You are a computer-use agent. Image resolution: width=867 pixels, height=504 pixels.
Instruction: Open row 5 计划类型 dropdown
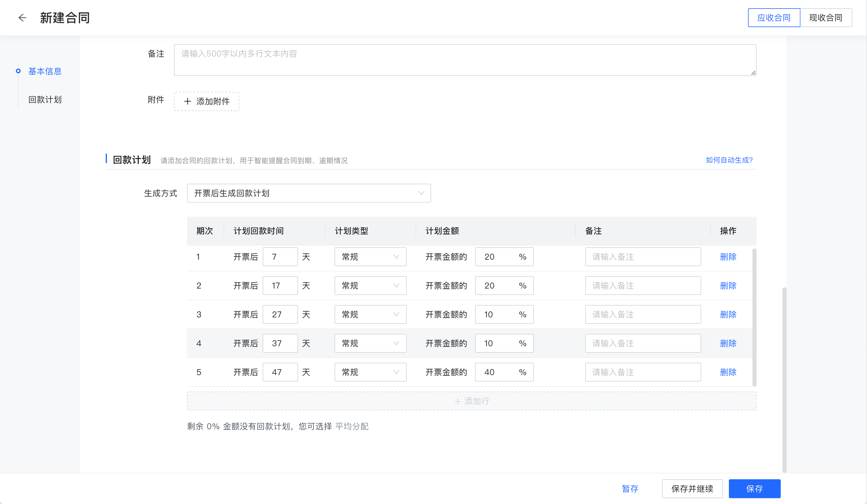[370, 372]
